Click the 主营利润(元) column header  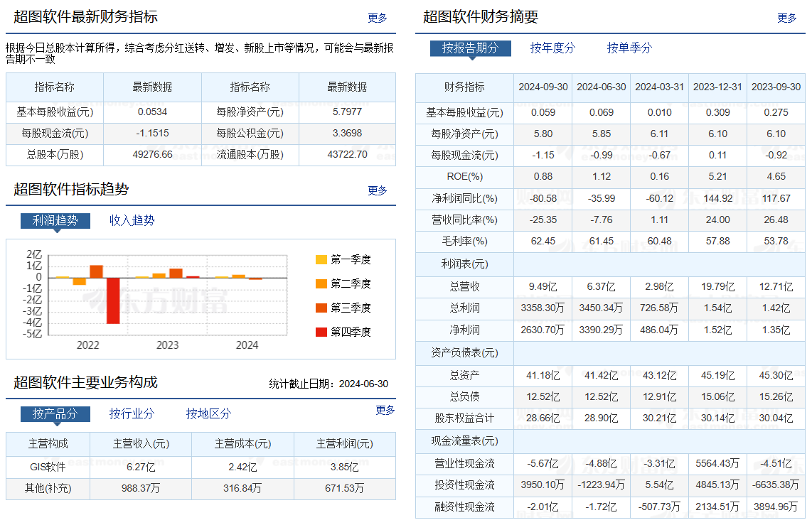pyautogui.click(x=344, y=444)
